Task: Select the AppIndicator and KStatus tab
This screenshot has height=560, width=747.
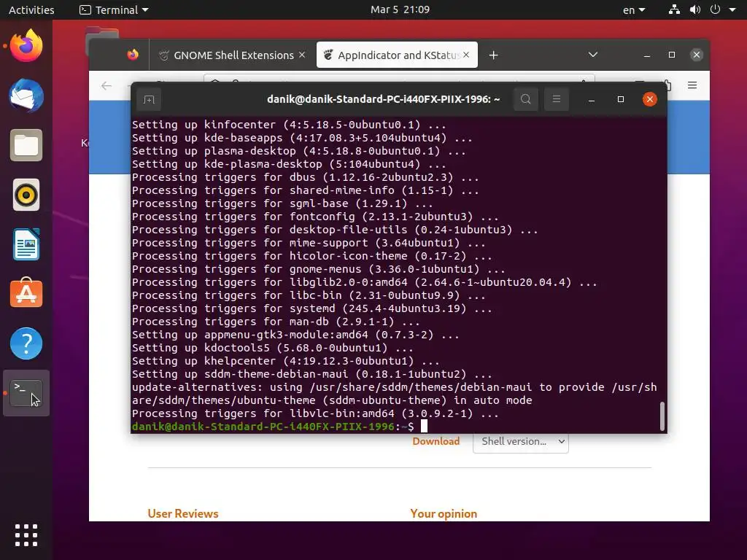Action: point(397,55)
